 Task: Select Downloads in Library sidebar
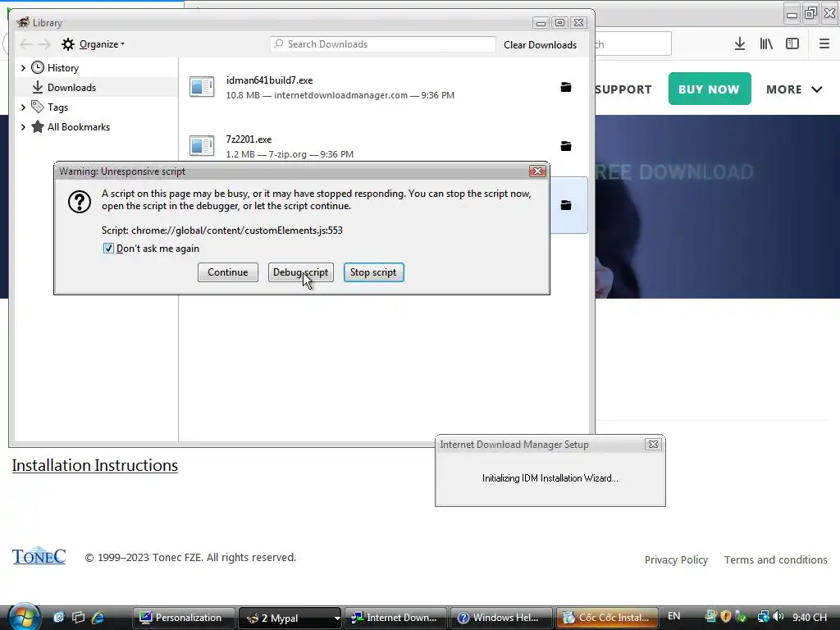72,87
